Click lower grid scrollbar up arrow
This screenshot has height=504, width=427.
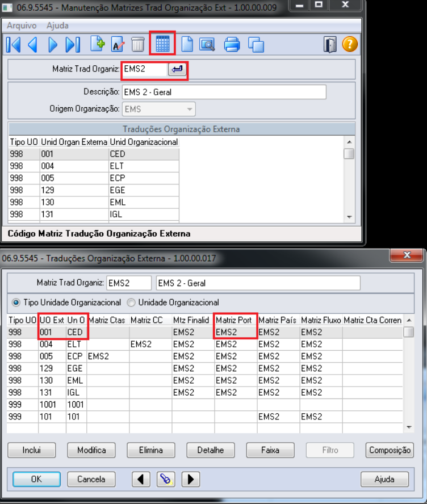409,320
